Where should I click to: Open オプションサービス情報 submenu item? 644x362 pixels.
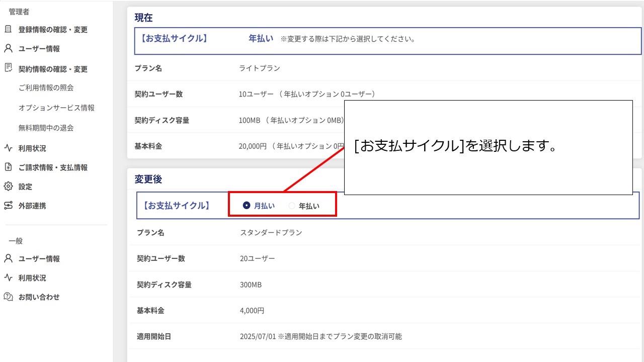[56, 108]
